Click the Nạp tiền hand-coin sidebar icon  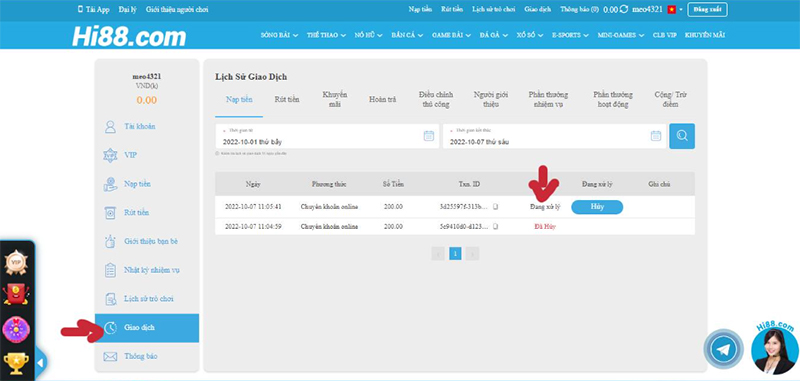(x=110, y=184)
